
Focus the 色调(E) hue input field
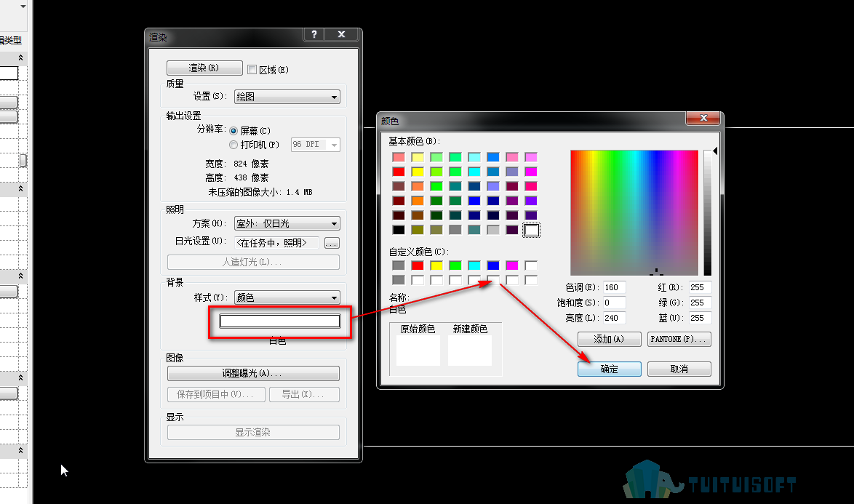615,287
